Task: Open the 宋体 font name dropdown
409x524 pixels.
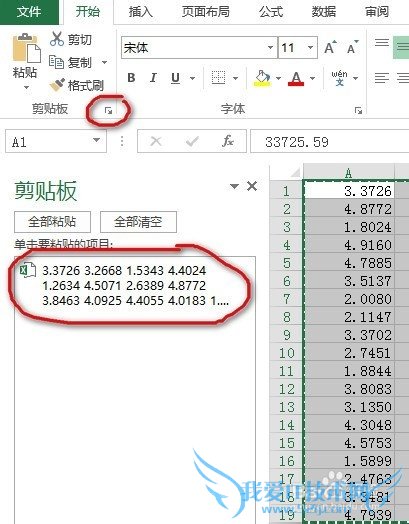Action: (x=270, y=47)
